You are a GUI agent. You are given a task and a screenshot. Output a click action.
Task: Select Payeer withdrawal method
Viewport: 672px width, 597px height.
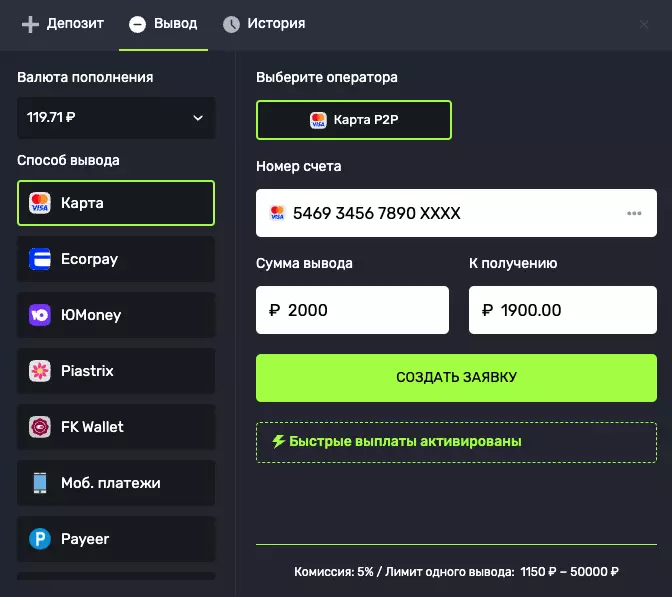click(x=116, y=539)
